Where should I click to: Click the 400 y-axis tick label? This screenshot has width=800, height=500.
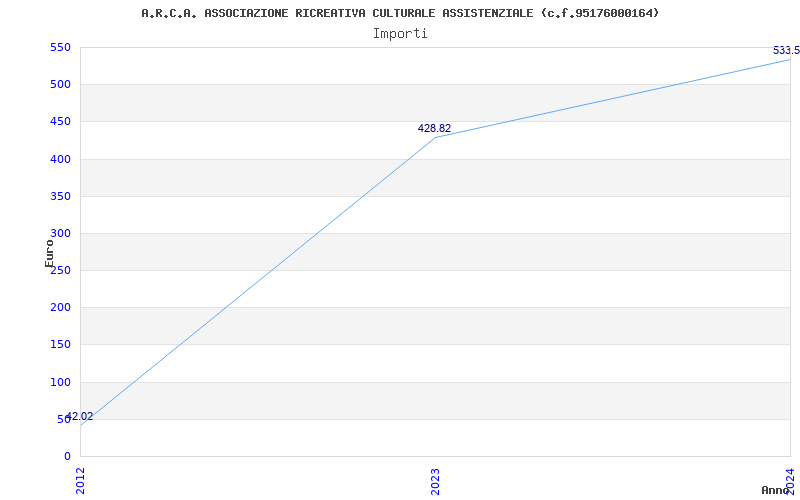point(60,159)
